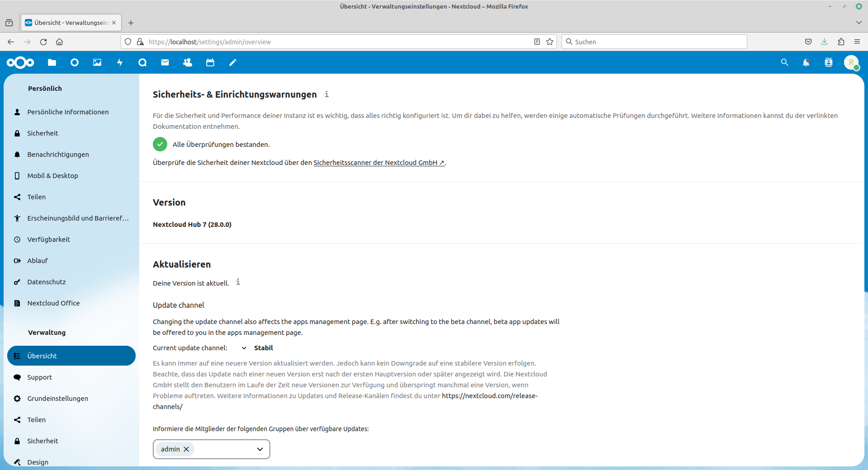Image resolution: width=868 pixels, height=470 pixels.
Task: Select the Übersicht - Verwaltungseinstellungen browser tab
Action: pyautogui.click(x=71, y=23)
